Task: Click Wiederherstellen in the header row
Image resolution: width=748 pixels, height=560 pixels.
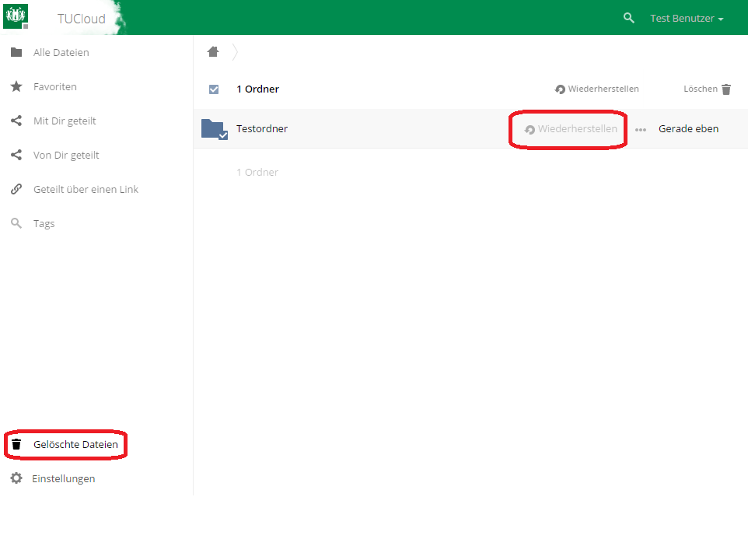Action: point(597,89)
